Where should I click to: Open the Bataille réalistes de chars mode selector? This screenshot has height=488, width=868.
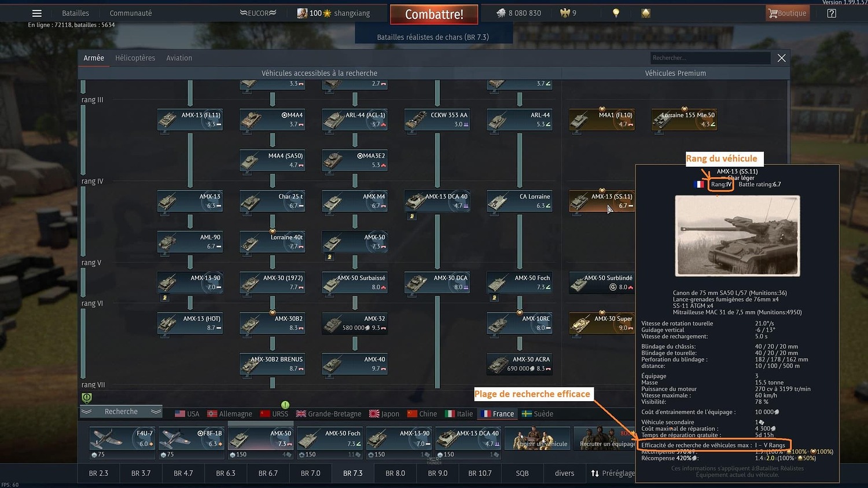click(x=433, y=37)
